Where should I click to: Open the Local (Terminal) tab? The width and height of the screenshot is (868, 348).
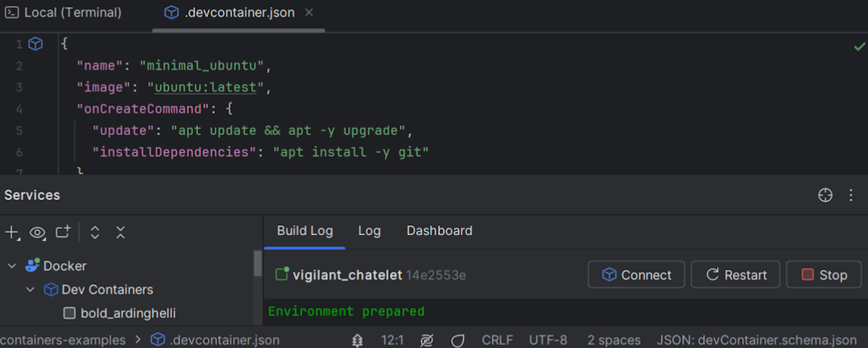[x=64, y=13]
